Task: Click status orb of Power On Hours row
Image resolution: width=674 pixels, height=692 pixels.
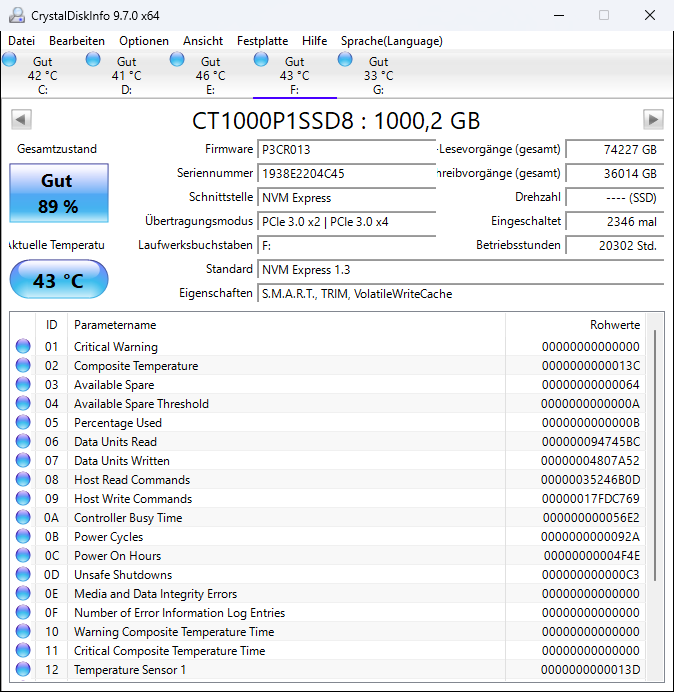Action: point(23,555)
